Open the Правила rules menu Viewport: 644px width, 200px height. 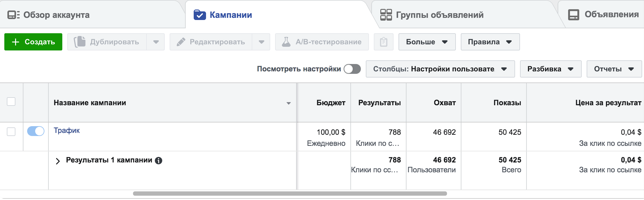pos(490,42)
